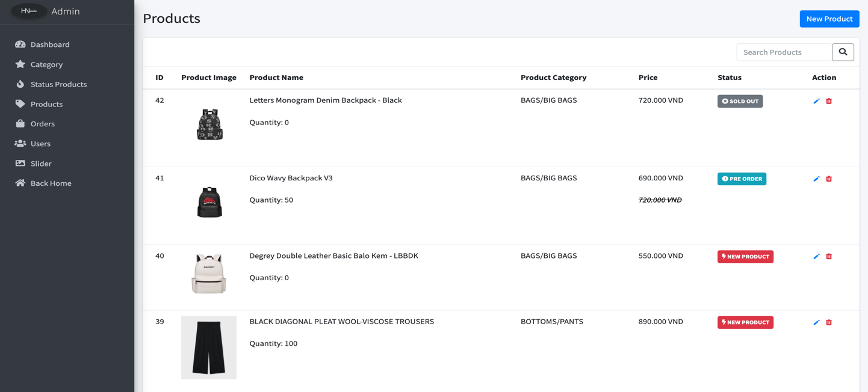Focus the Search Products input field

tap(784, 52)
